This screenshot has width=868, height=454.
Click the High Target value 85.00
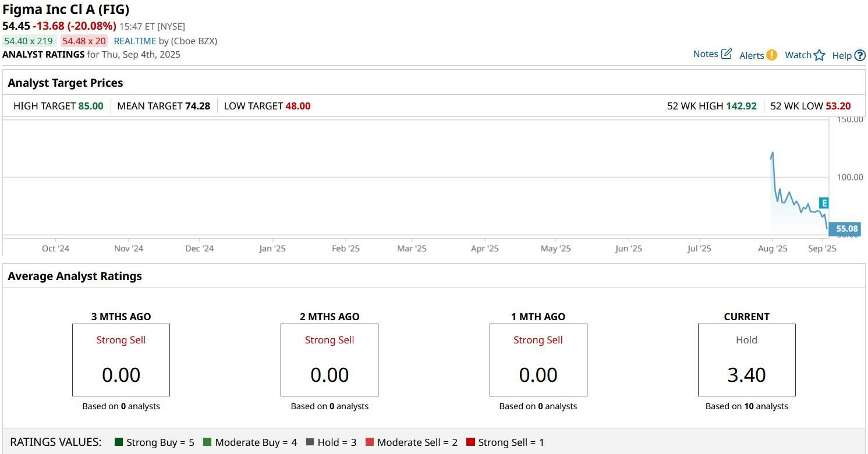point(91,106)
